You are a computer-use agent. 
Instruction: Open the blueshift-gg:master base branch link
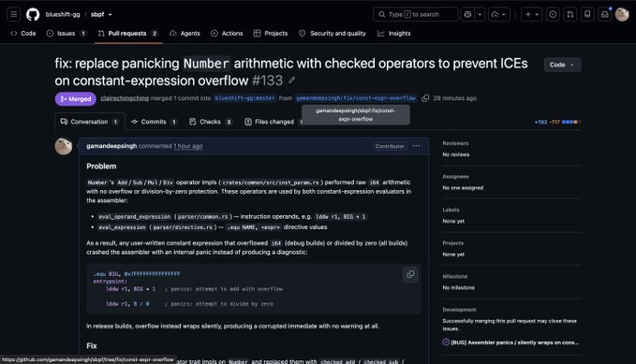coord(245,98)
